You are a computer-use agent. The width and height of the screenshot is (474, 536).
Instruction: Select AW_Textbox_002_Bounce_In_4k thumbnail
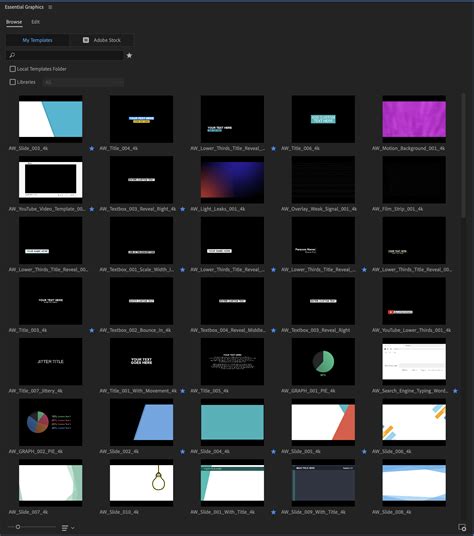[x=141, y=301]
